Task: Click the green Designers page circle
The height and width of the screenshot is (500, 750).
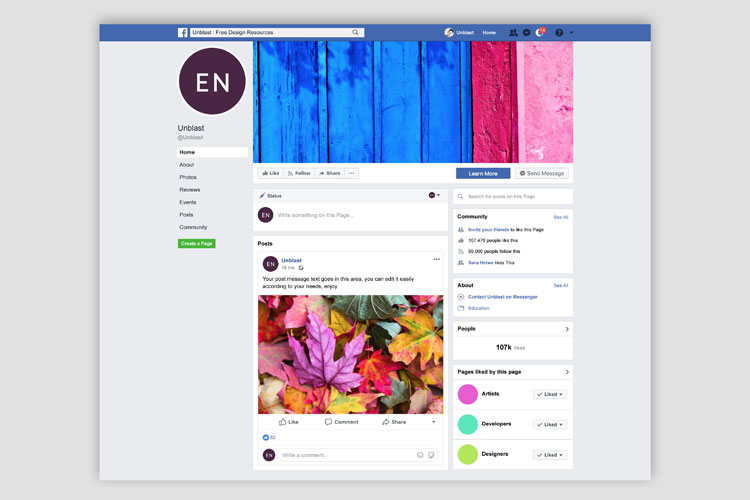Action: pos(468,455)
